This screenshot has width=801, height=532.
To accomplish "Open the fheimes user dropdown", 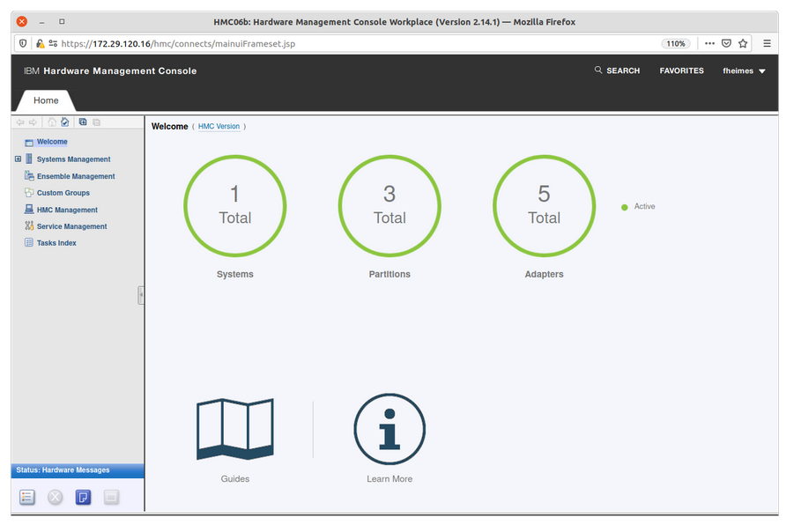I will 744,70.
